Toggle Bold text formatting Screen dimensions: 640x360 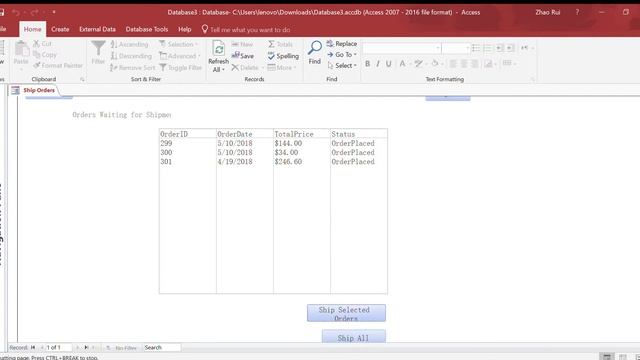click(367, 64)
